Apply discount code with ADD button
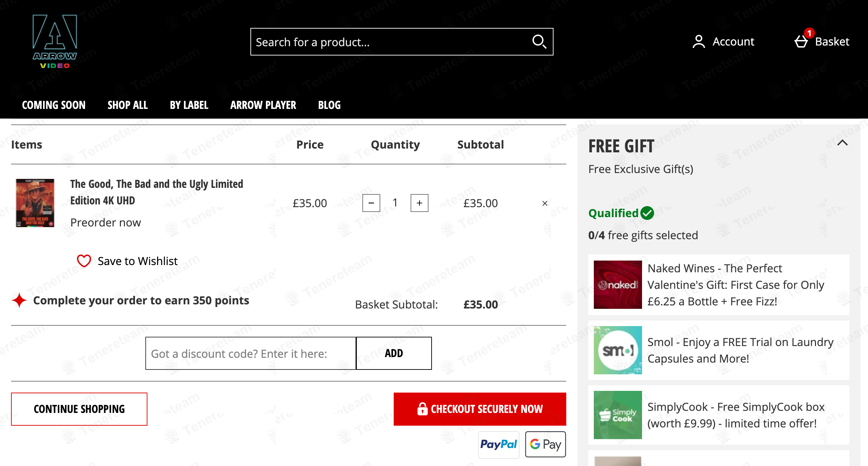The height and width of the screenshot is (466, 868). 393,353
